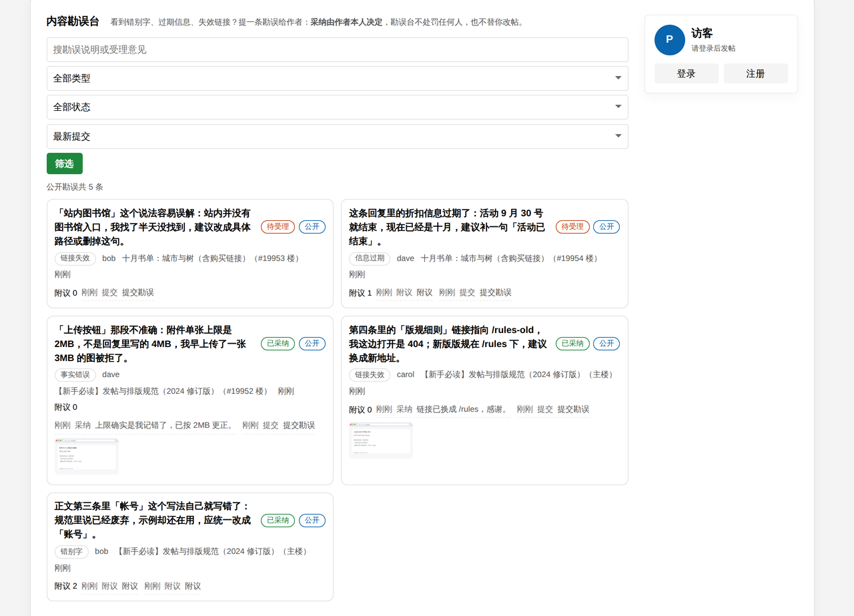Click 附议 1 on the 折扣信息 card
The width and height of the screenshot is (854, 616).
[x=360, y=293]
